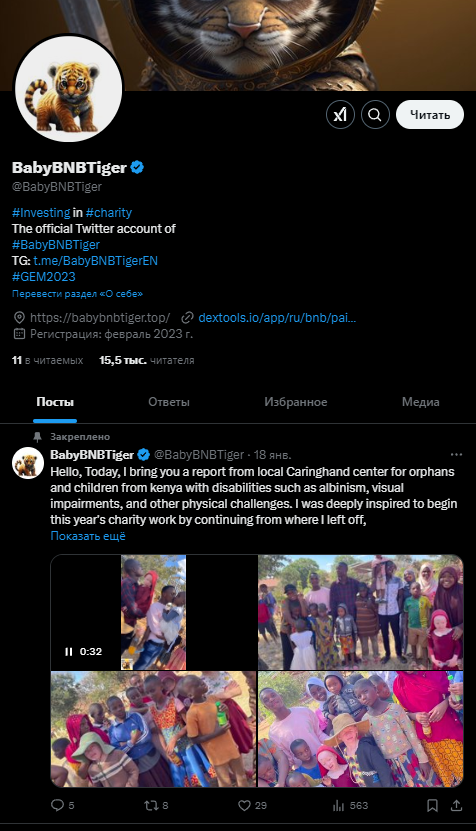Screen dimensions: 476x831
Task: Open Grok profile summary icon
Action: [340, 114]
